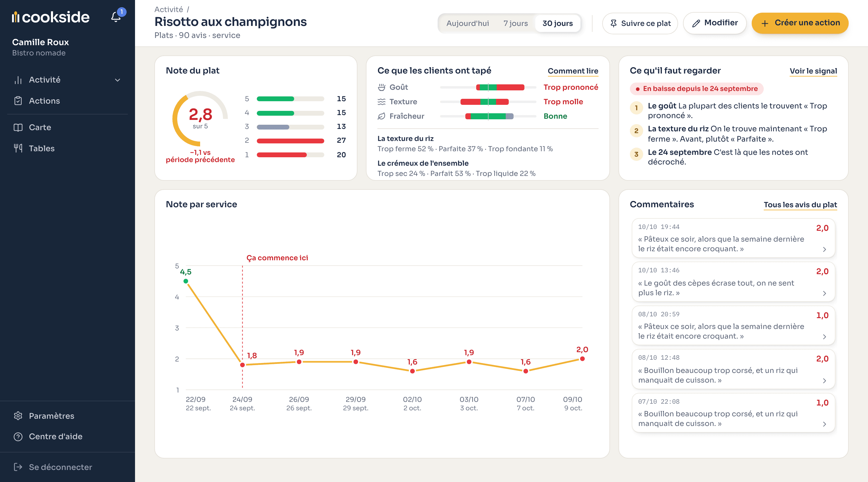This screenshot has height=482, width=868.
Task: Click the Goût icon
Action: point(382,87)
